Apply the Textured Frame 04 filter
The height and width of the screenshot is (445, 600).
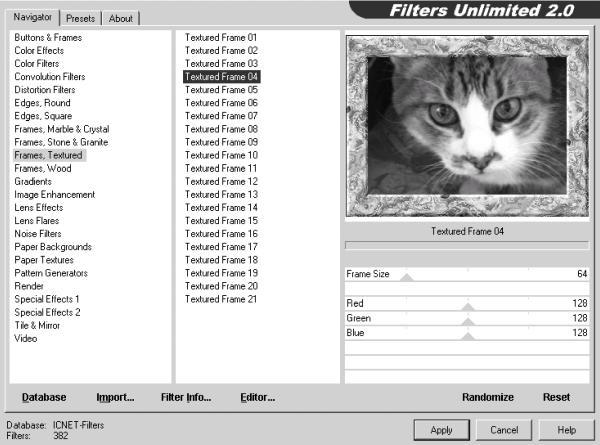442,430
